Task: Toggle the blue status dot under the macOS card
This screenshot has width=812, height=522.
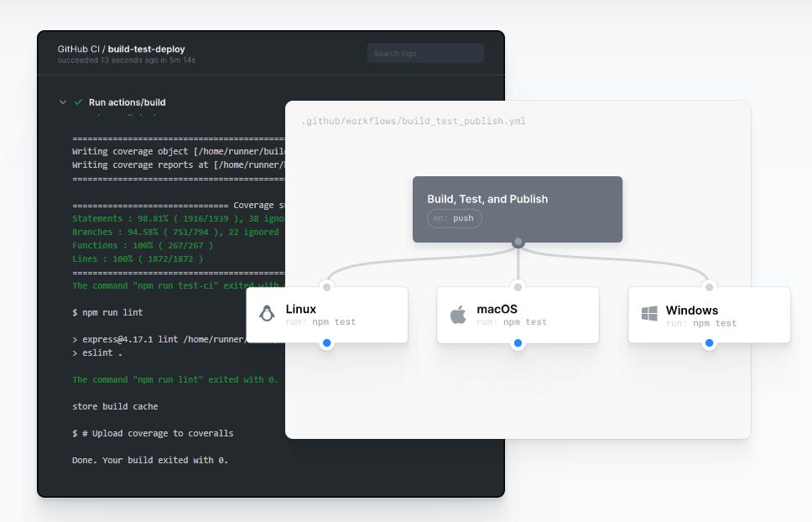Action: pyautogui.click(x=518, y=342)
